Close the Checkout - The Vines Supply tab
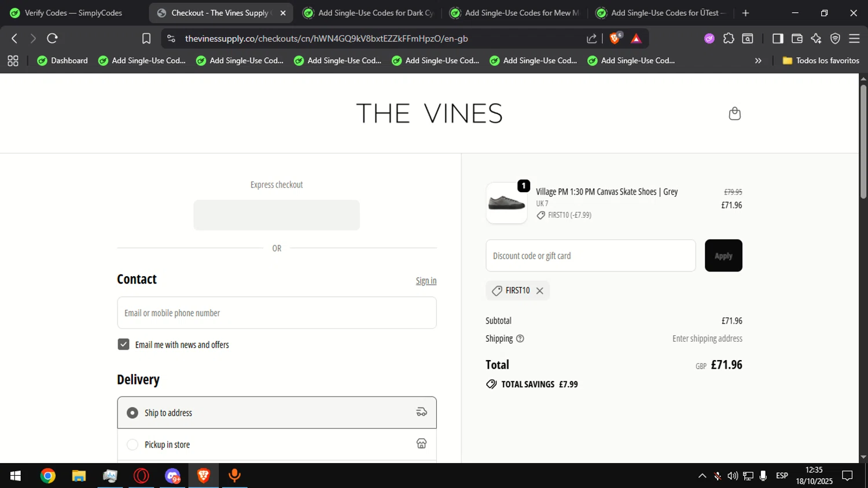The image size is (868, 488). (x=283, y=13)
